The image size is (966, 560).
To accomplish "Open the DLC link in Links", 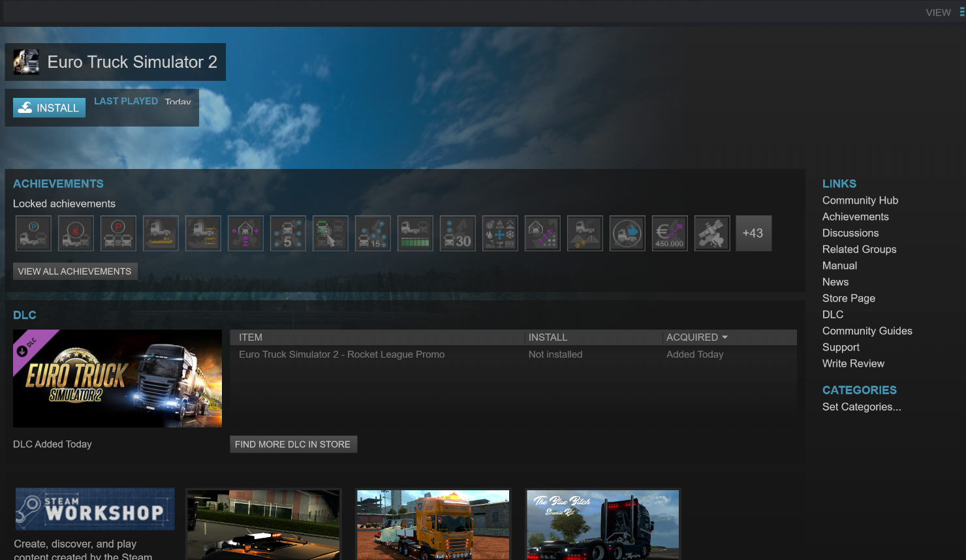I will click(x=833, y=315).
